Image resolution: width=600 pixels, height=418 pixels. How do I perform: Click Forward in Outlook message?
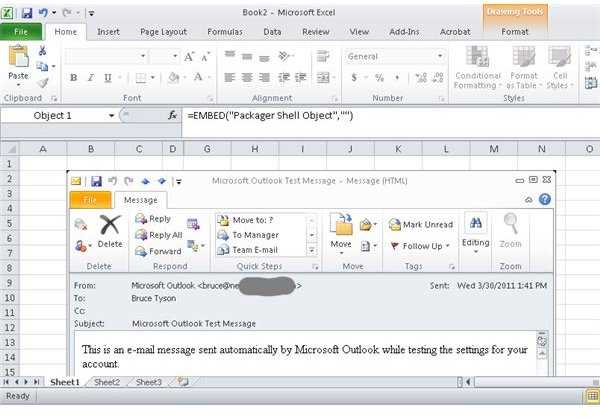point(158,251)
